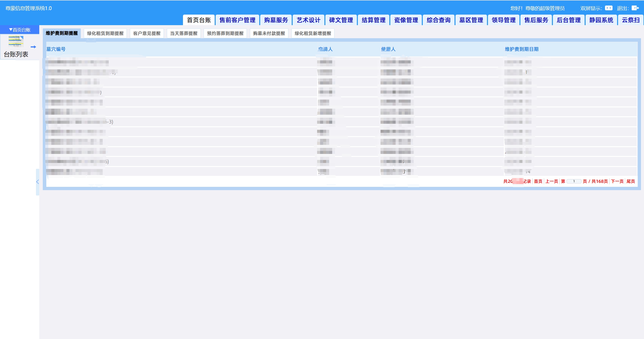Viewport: 644px width, 339px height.
Task: Open the 售前客户管理 menu
Action: point(237,20)
